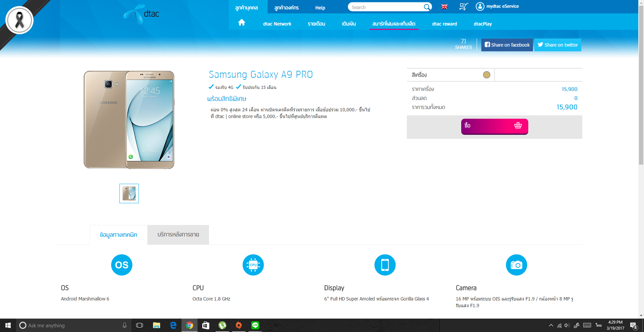
Task: Launch File Explorer from the taskbar
Action: [x=156, y=325]
